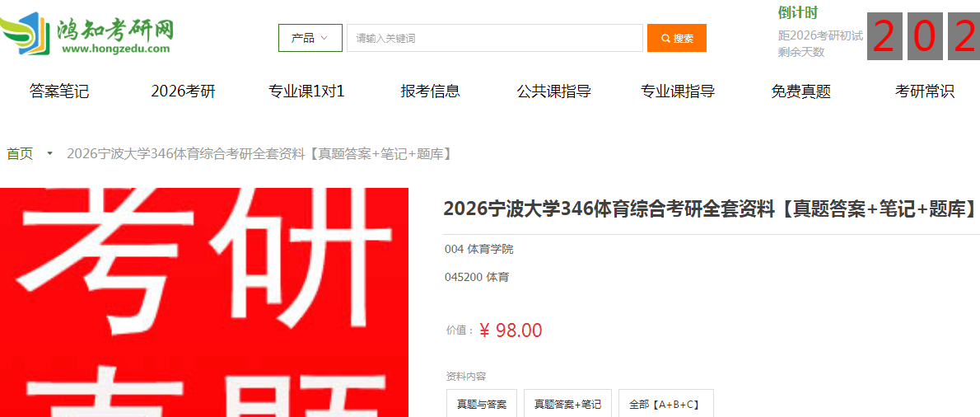Click the red 考研 product image
Image resolution: width=980 pixels, height=417 pixels.
[x=204, y=302]
